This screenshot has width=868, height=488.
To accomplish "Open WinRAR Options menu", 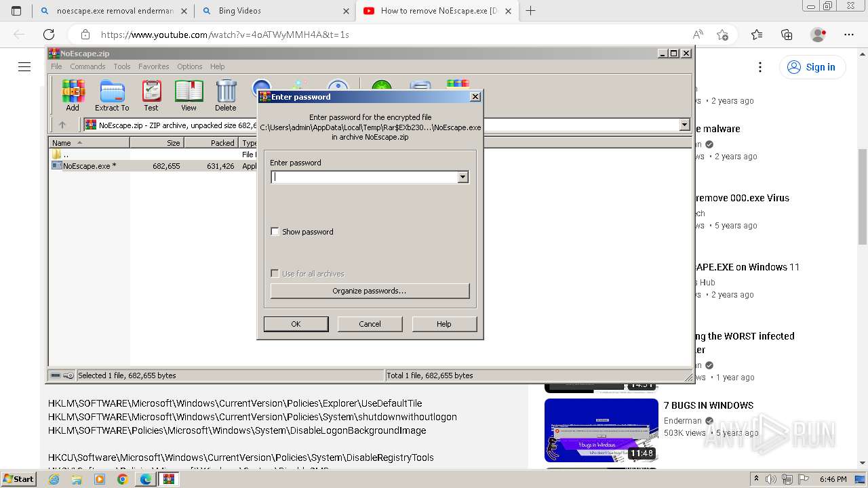I will pos(190,66).
